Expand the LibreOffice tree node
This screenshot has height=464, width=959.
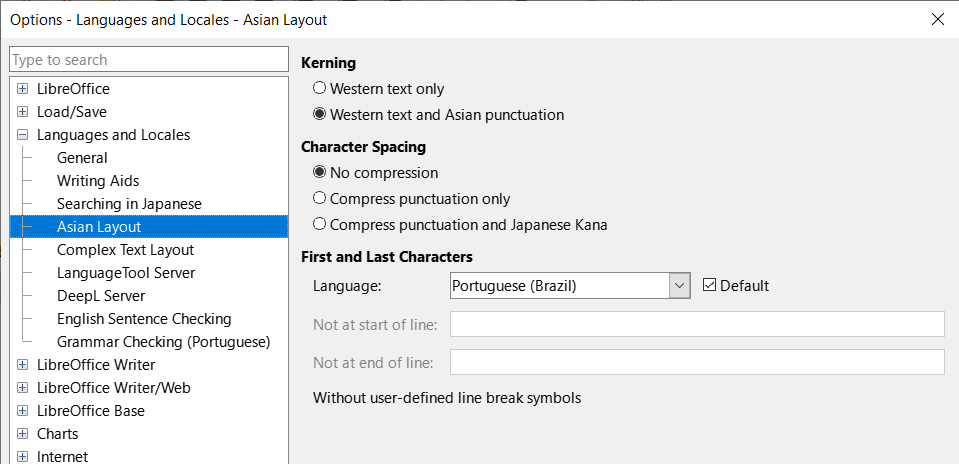(23, 89)
